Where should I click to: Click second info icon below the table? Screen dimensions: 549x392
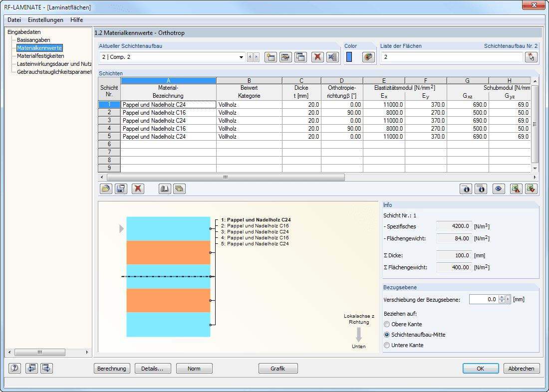tap(481, 189)
